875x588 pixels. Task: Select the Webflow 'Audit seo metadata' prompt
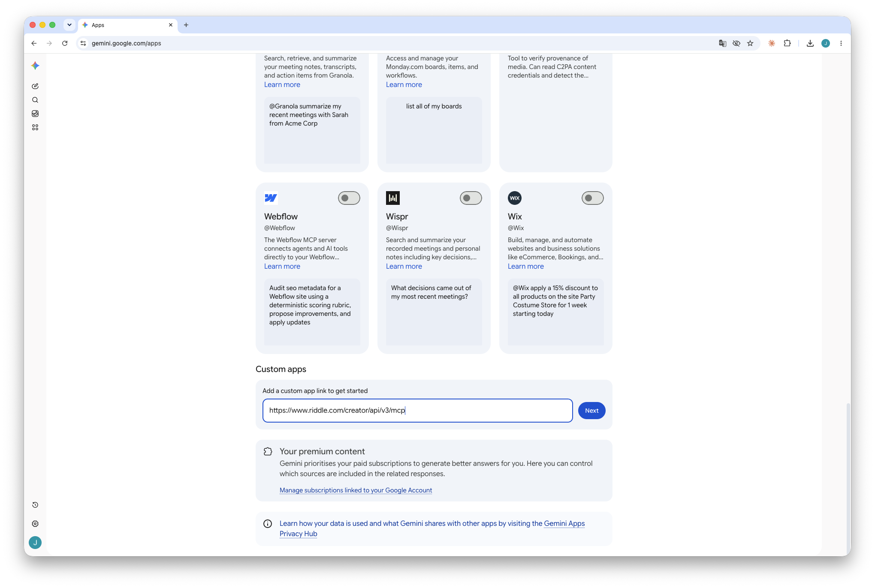312,312
